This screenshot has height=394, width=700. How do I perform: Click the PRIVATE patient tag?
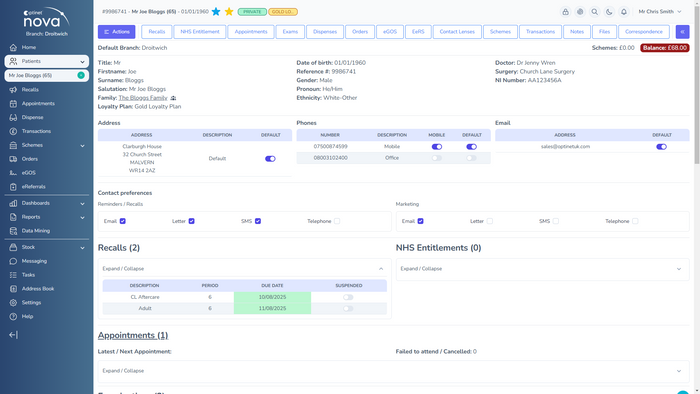click(x=252, y=12)
